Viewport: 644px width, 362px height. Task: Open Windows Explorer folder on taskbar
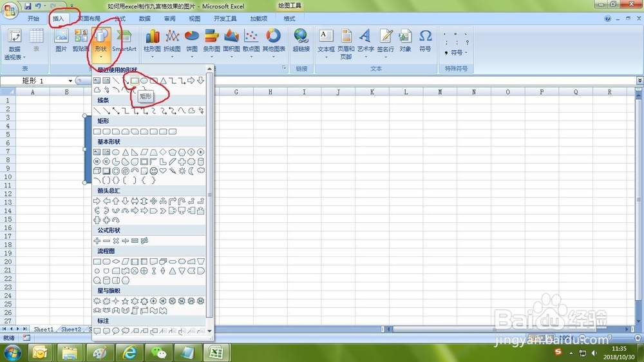tap(70, 352)
